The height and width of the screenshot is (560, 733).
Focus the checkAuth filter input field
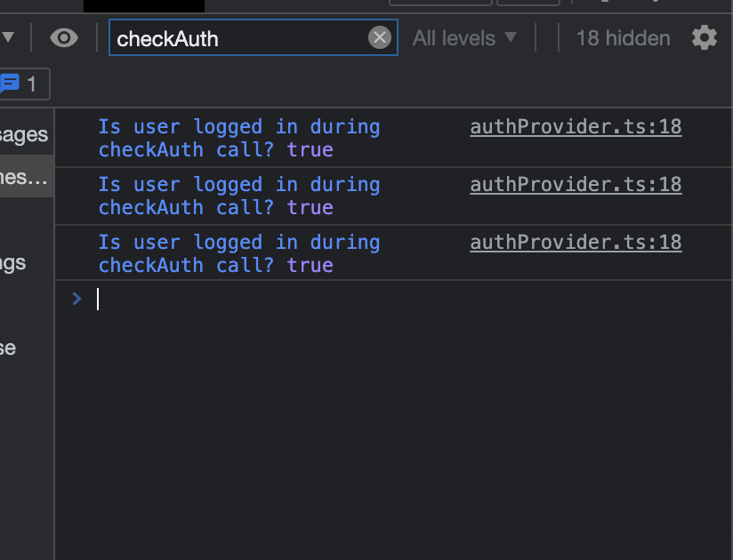[238, 38]
